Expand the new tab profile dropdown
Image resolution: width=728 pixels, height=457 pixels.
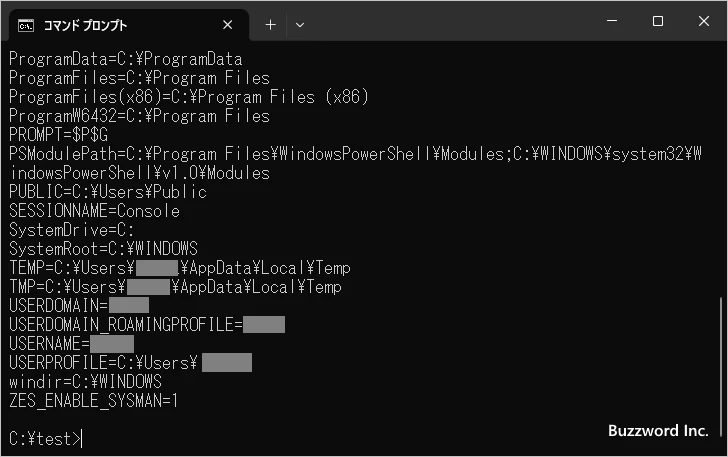300,25
